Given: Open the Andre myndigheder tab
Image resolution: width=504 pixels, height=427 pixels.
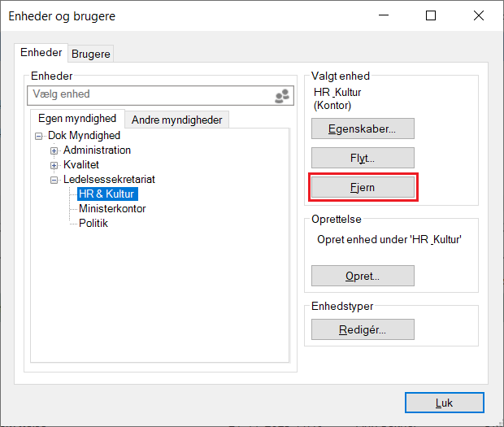Looking at the screenshot, I should click(x=176, y=120).
